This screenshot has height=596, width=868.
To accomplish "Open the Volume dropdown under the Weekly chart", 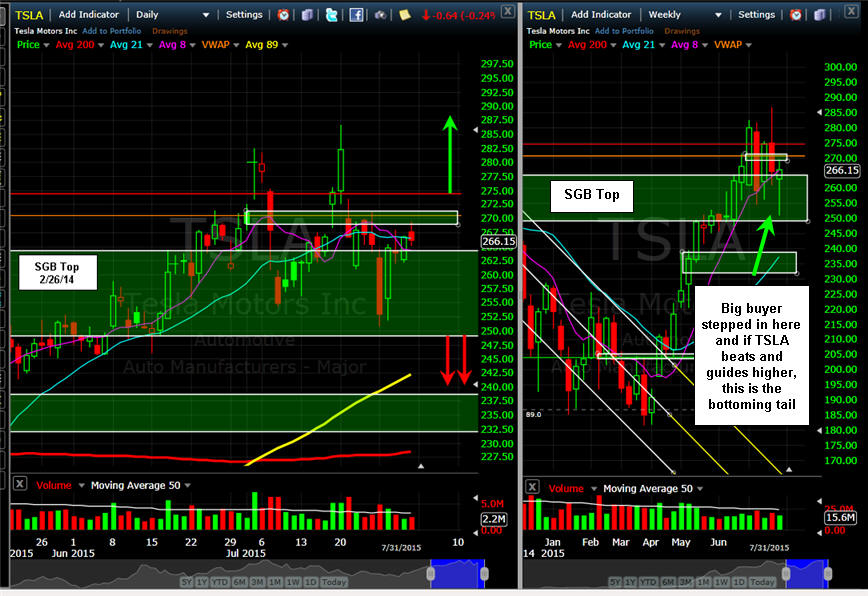I will (x=594, y=489).
